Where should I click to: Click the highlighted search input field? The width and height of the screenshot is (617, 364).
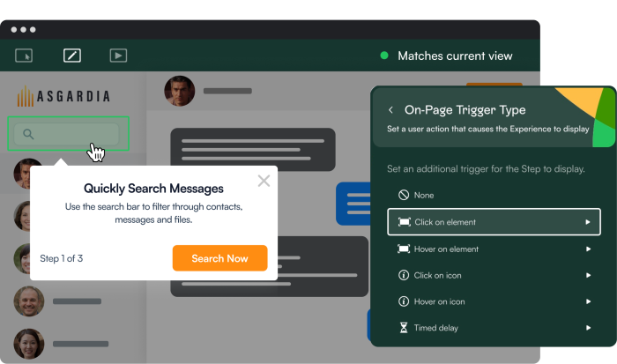click(66, 134)
